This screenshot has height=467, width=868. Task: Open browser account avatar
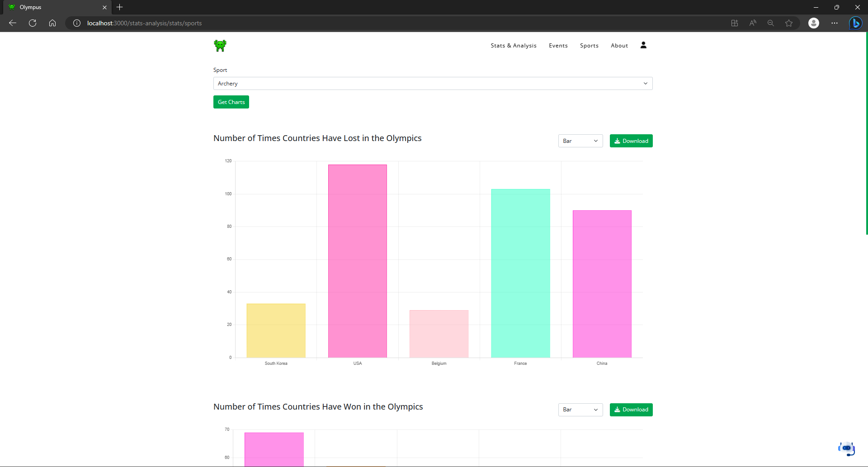pyautogui.click(x=814, y=23)
